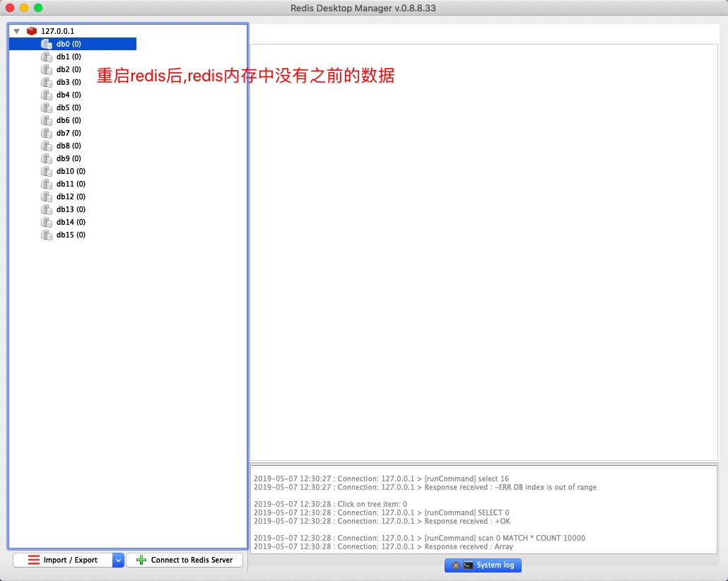
Task: Click the red Redis server icon
Action: click(32, 31)
